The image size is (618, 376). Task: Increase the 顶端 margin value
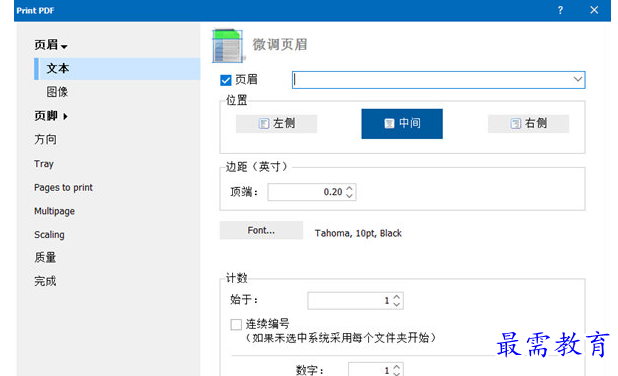pyautogui.click(x=349, y=188)
